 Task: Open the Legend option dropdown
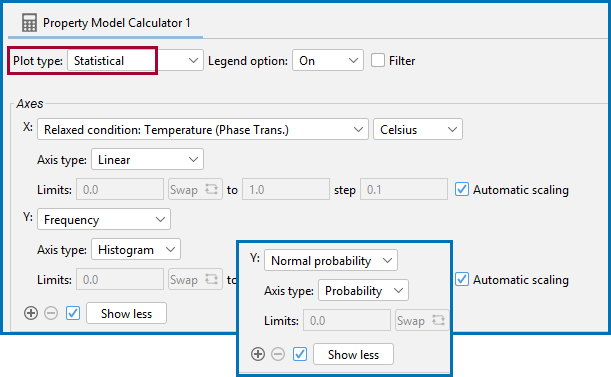[328, 60]
